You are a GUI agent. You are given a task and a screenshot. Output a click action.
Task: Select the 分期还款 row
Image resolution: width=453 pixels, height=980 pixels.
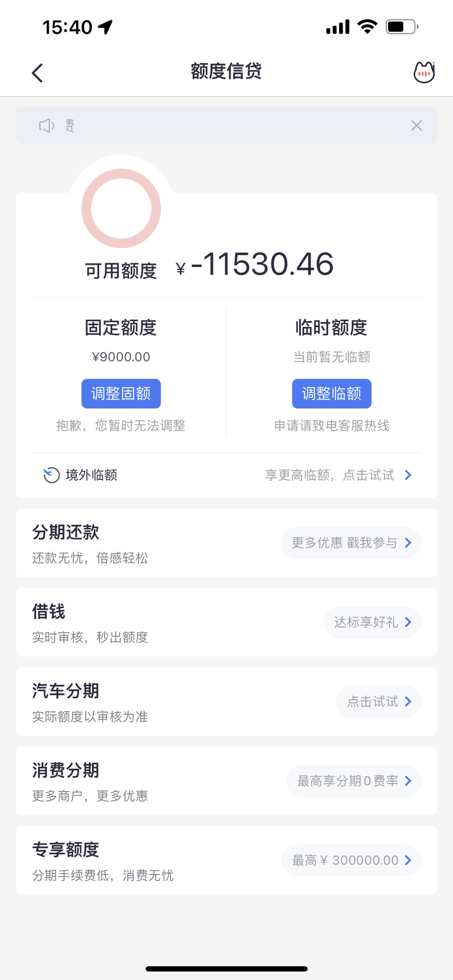[226, 543]
